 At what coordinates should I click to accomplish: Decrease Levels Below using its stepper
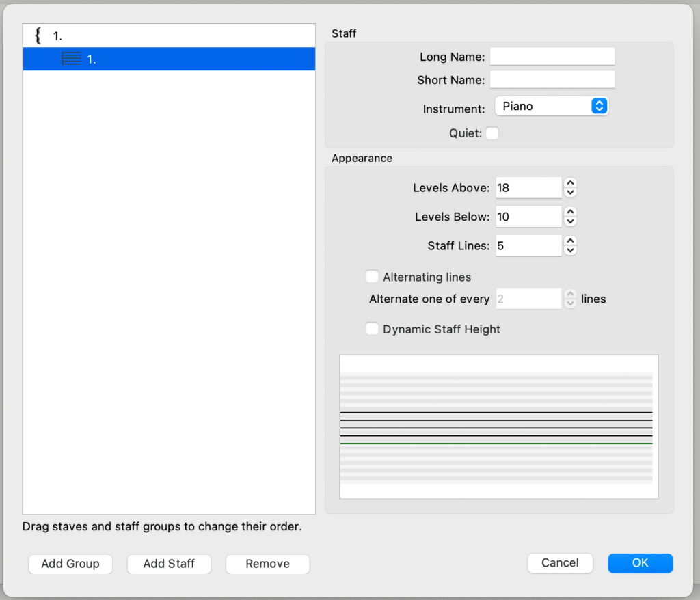(x=570, y=220)
